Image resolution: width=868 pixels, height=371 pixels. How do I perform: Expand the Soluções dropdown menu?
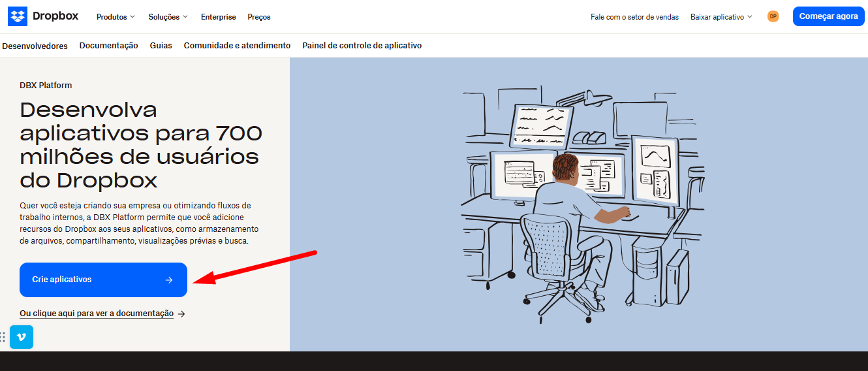[168, 17]
